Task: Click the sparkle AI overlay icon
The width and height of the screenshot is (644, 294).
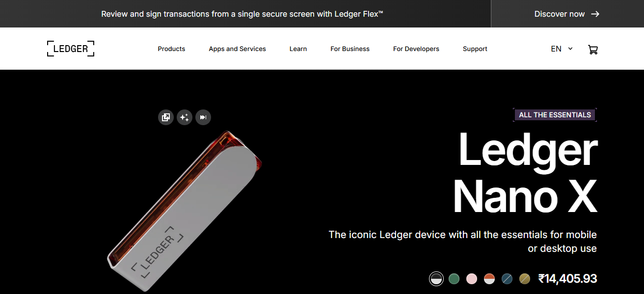Action: 185,117
